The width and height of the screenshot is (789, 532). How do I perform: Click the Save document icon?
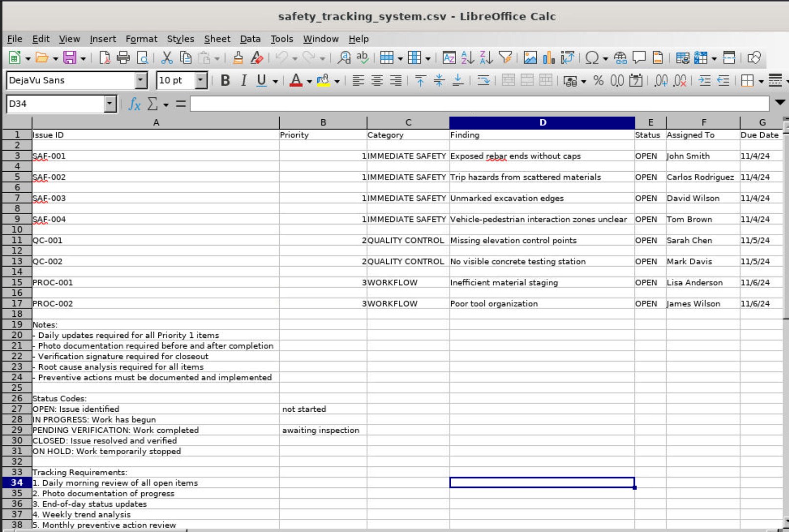coord(69,58)
